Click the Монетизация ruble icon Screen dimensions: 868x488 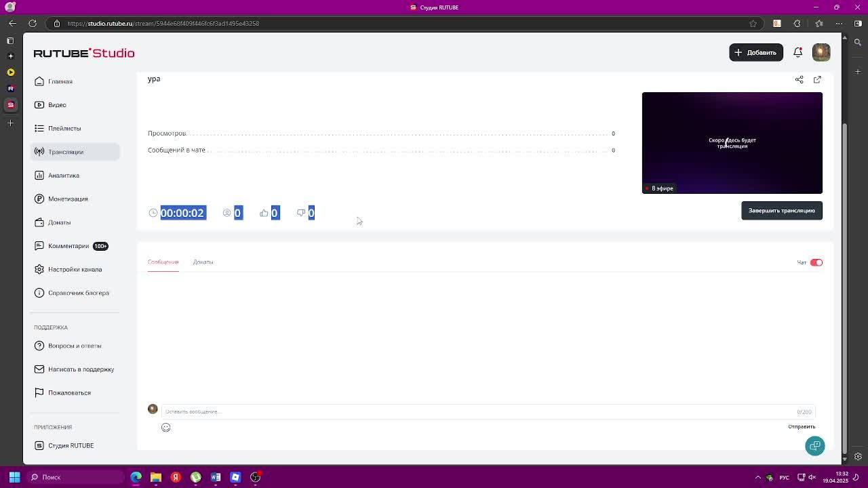[39, 199]
